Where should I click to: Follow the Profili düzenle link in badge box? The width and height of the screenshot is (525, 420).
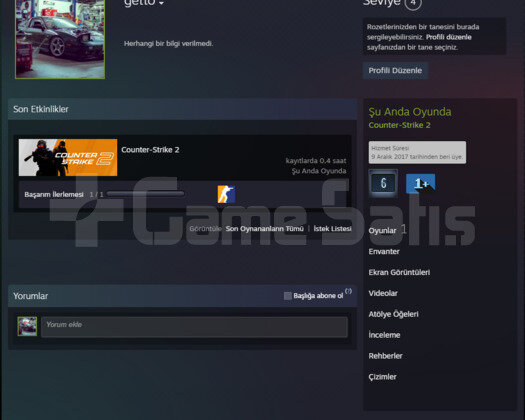click(x=449, y=37)
